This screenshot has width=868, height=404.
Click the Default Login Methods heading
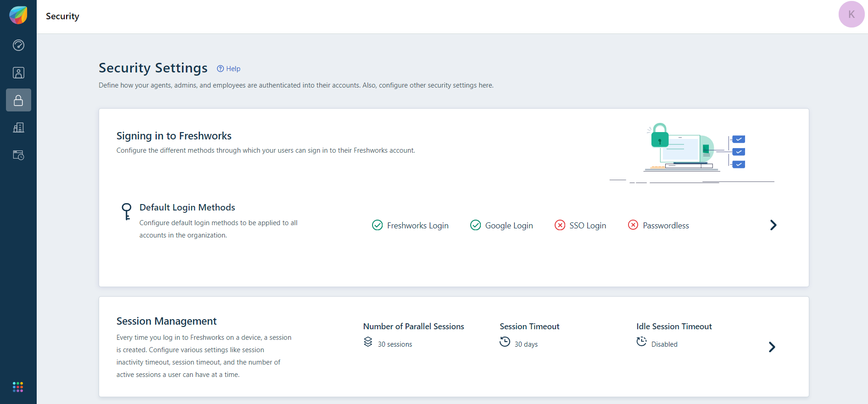187,207
